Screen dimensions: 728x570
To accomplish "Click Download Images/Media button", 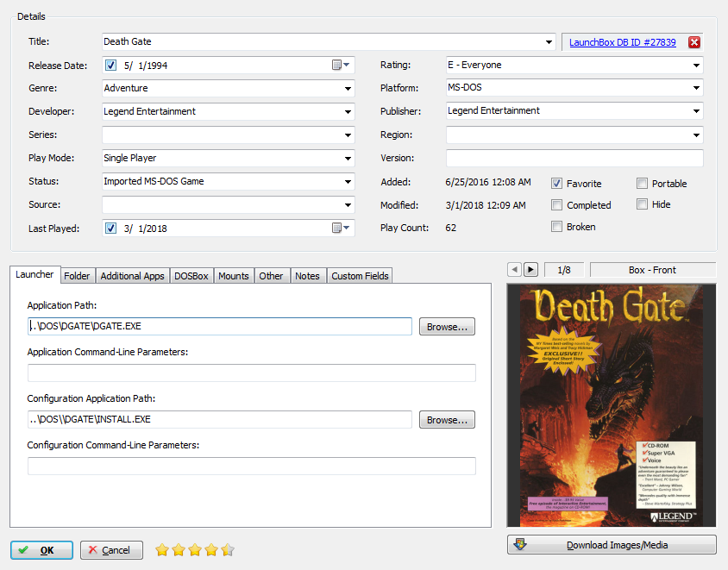I will [612, 545].
